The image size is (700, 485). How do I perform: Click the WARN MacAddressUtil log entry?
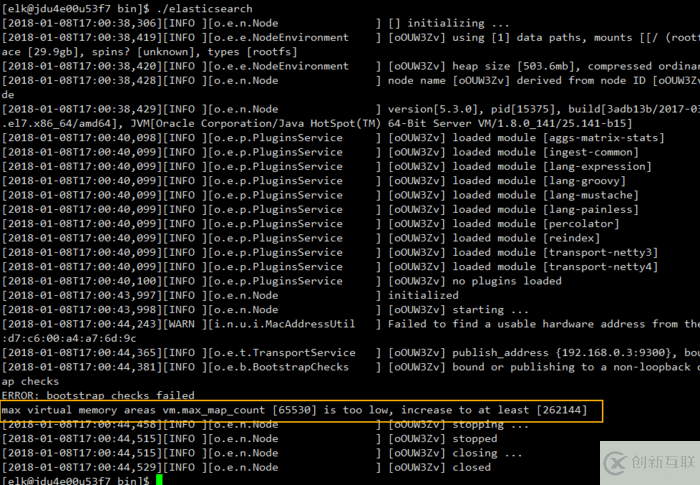tap(350, 324)
